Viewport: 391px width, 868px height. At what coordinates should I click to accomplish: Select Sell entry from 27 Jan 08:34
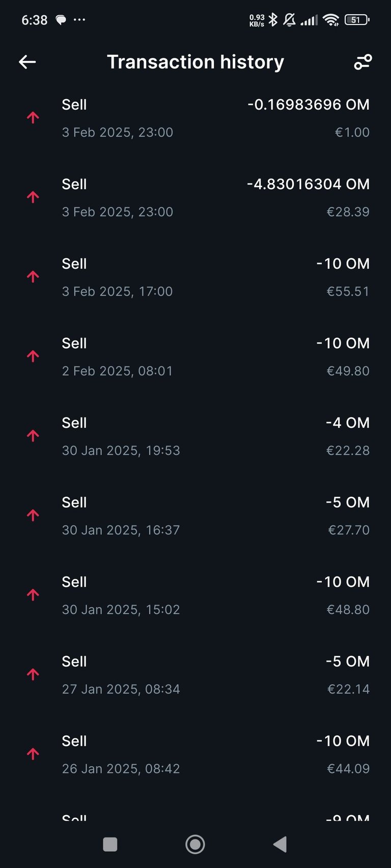click(x=195, y=675)
